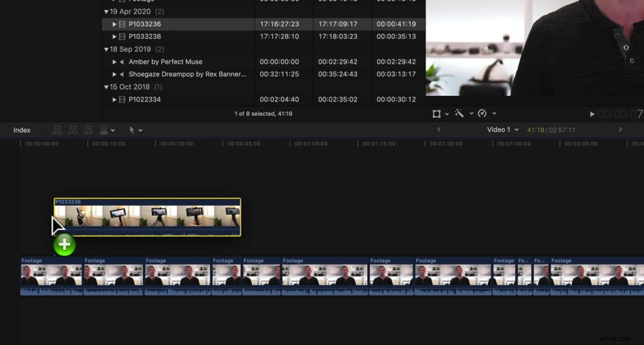Open the timeline Index
644x345 pixels.
pyautogui.click(x=22, y=130)
